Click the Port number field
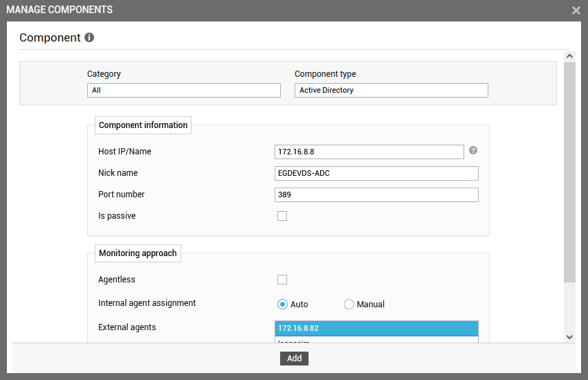Image resolution: width=588 pixels, height=380 pixels. point(376,194)
